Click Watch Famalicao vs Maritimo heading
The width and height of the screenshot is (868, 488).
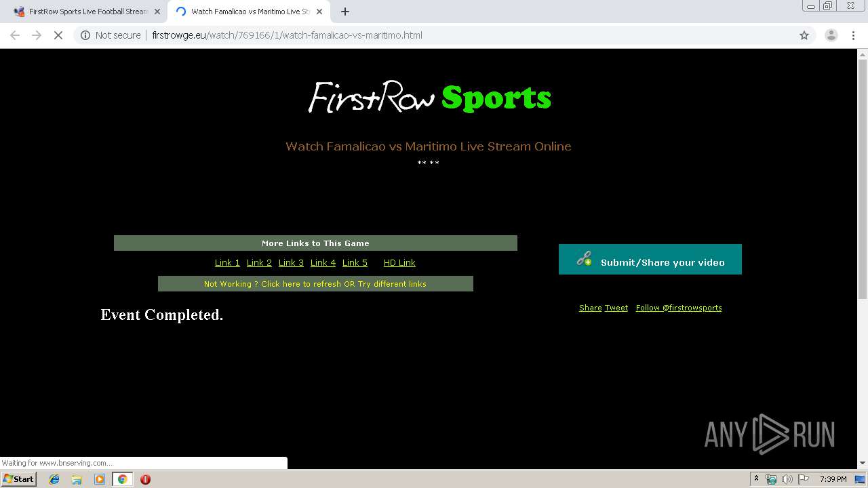(429, 146)
